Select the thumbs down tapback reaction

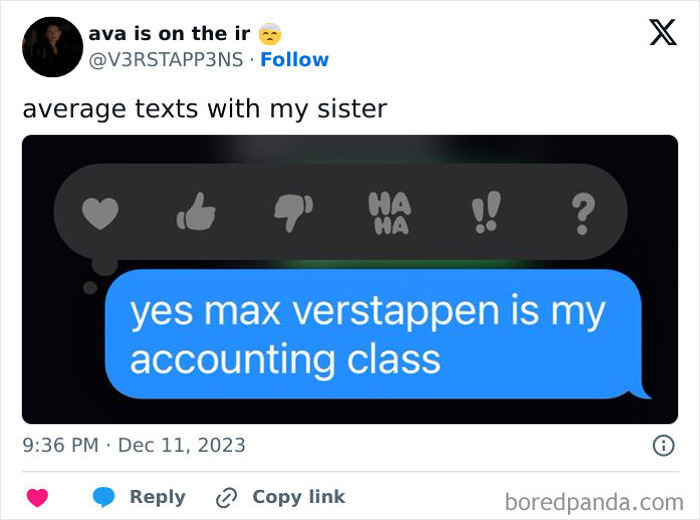point(293,213)
